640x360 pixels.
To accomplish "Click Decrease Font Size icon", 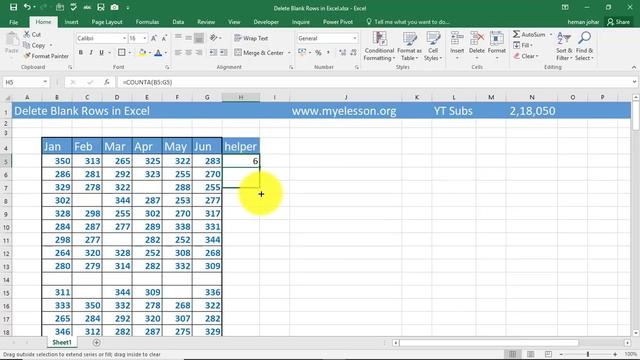I will 164,38.
